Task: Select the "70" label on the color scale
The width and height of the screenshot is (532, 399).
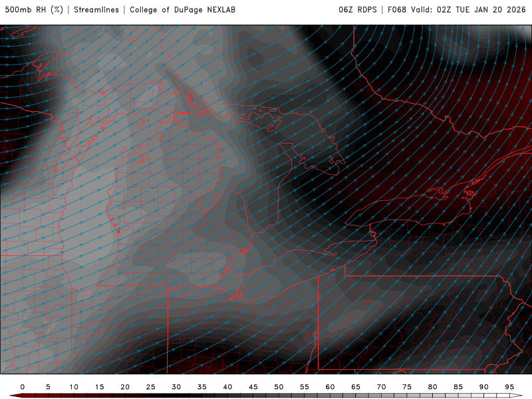Action: tap(381, 387)
